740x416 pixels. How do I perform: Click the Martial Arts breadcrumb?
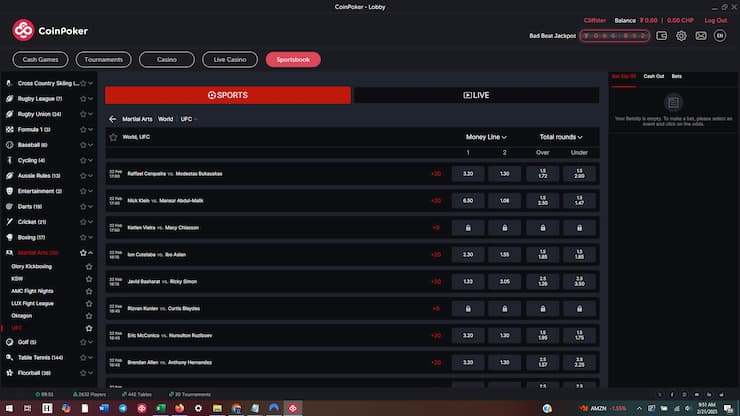pyautogui.click(x=137, y=119)
